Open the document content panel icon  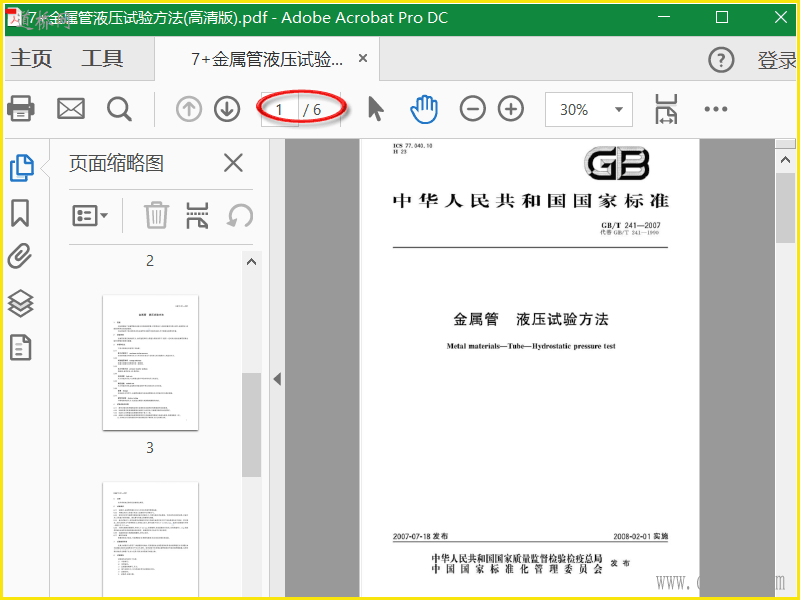tap(20, 347)
